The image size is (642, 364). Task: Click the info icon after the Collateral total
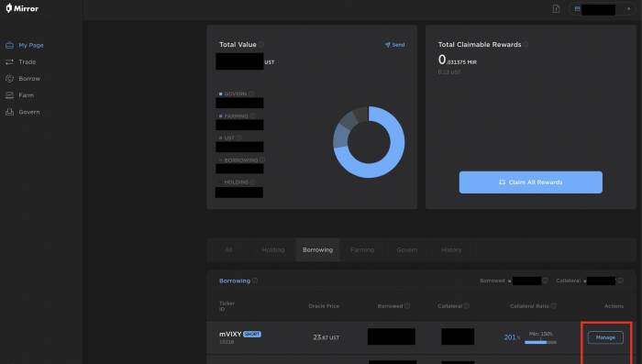pos(620,281)
